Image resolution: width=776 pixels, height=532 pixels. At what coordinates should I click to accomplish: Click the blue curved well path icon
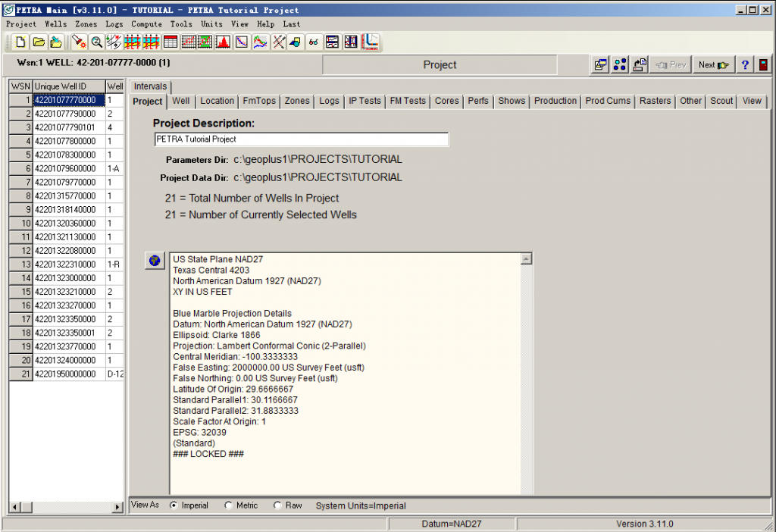tap(370, 42)
